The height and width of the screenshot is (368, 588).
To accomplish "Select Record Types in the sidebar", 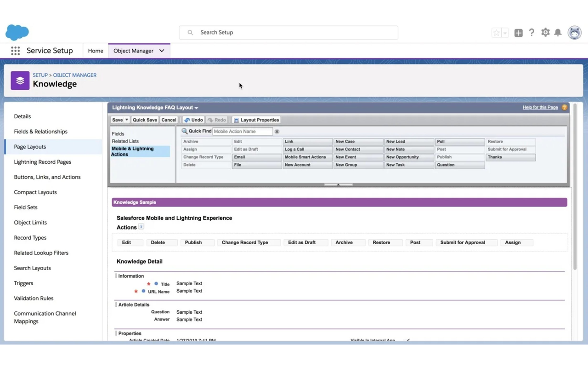I will pos(30,238).
